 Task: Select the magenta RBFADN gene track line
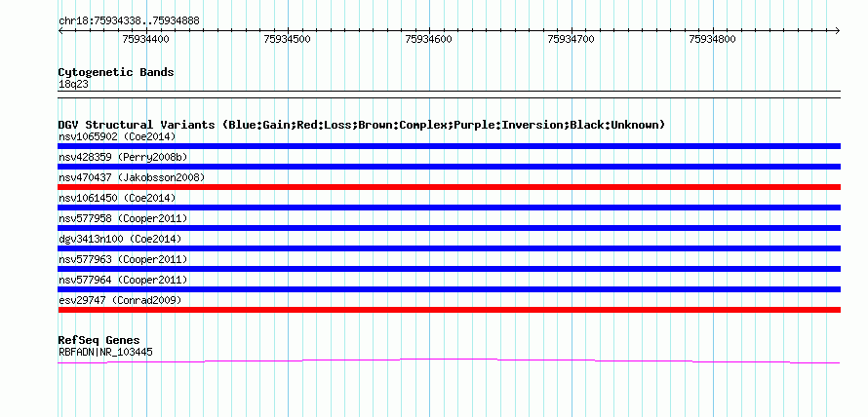point(449,361)
